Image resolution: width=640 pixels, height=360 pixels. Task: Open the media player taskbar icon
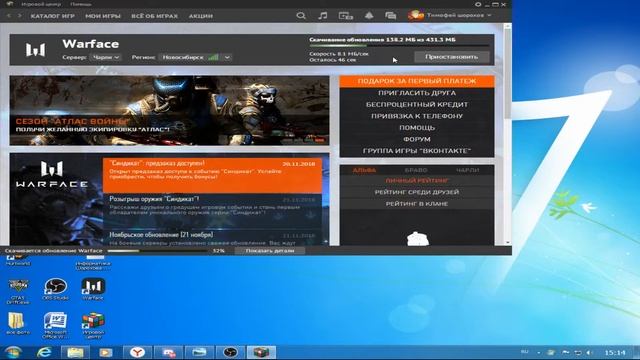pos(105,352)
